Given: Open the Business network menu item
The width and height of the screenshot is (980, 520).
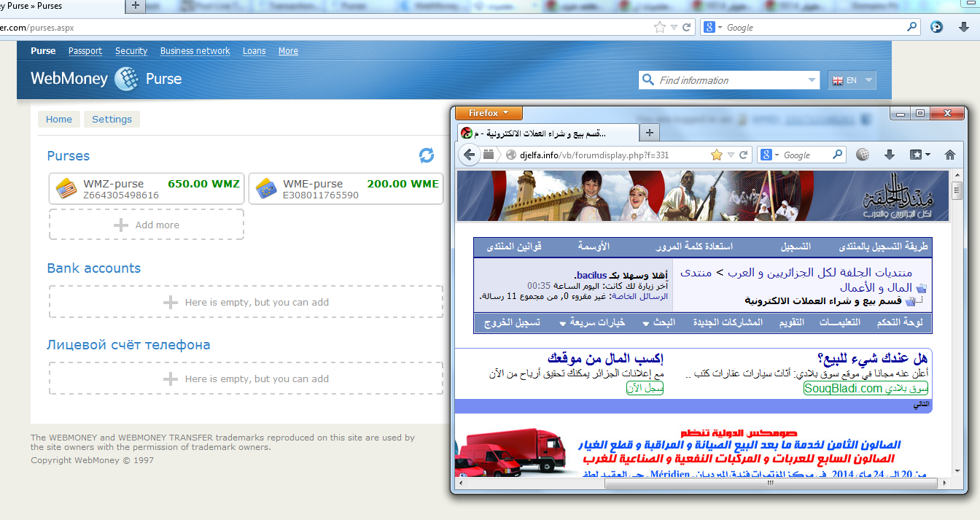Looking at the screenshot, I should (x=195, y=51).
